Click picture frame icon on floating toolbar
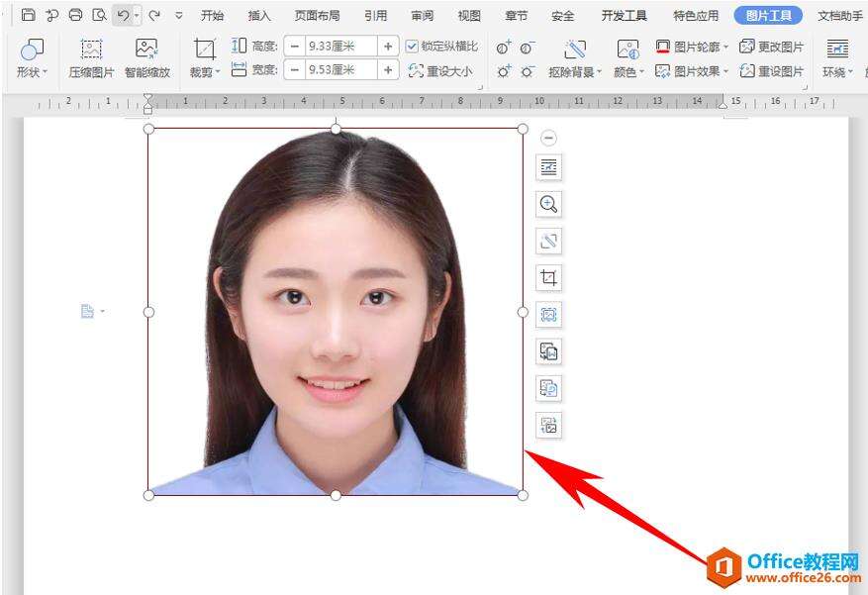This screenshot has width=868, height=595. click(x=548, y=315)
